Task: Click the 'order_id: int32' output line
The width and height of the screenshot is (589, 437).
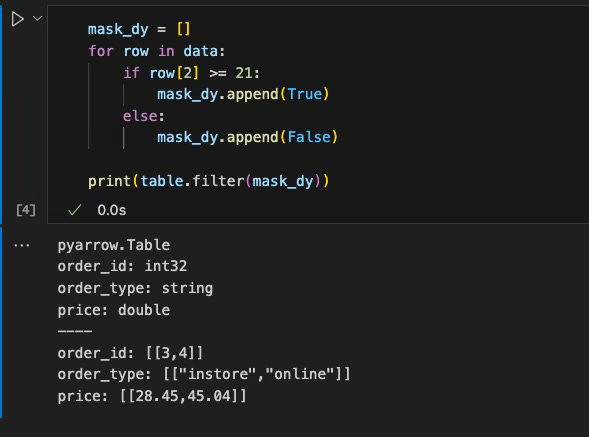Action: pyautogui.click(x=122, y=266)
